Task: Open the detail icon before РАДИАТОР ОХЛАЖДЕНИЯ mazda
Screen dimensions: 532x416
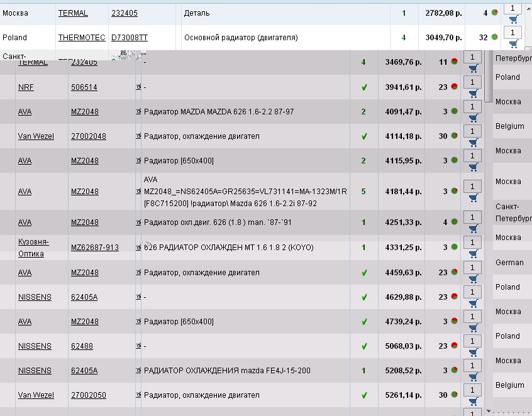Action: click(138, 370)
